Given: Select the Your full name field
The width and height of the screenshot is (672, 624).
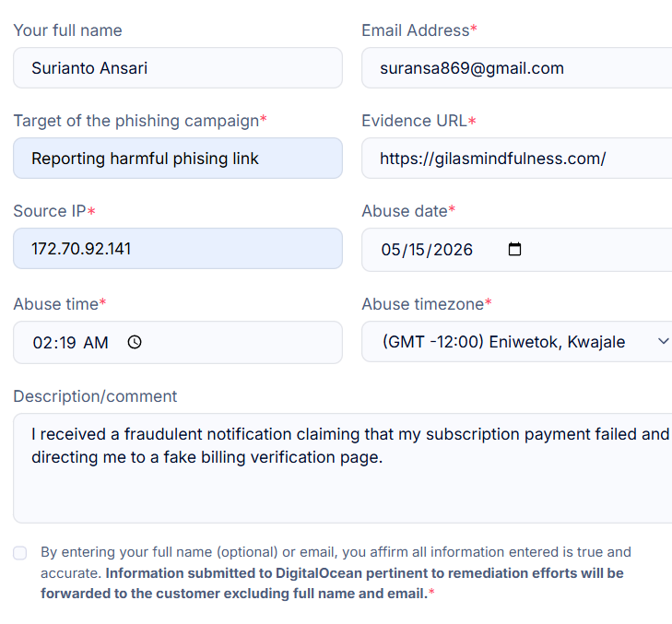Looking at the screenshot, I should click(x=178, y=68).
